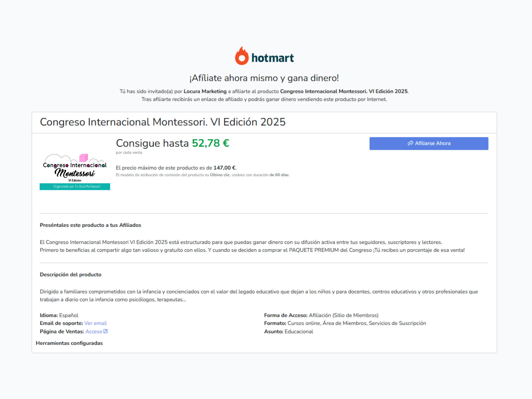Click the Forma de Acceso: Afiliación entry
The height and width of the screenshot is (399, 532).
click(321, 315)
